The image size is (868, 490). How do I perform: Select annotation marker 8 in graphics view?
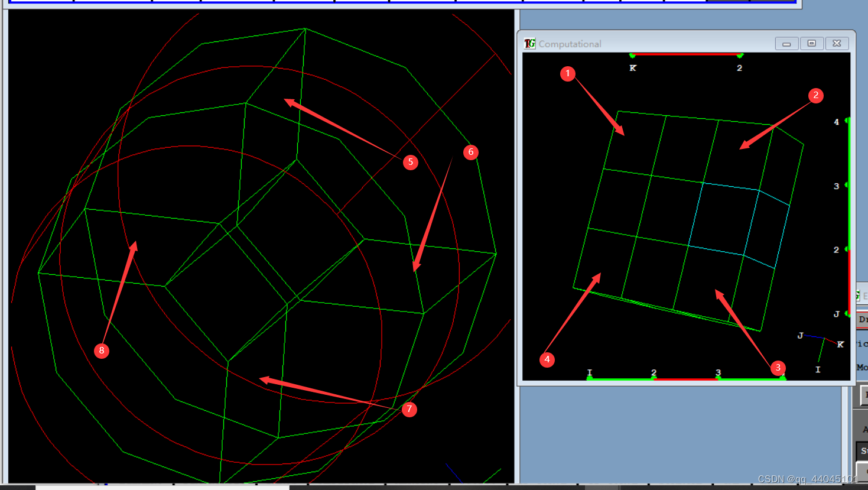pos(102,350)
